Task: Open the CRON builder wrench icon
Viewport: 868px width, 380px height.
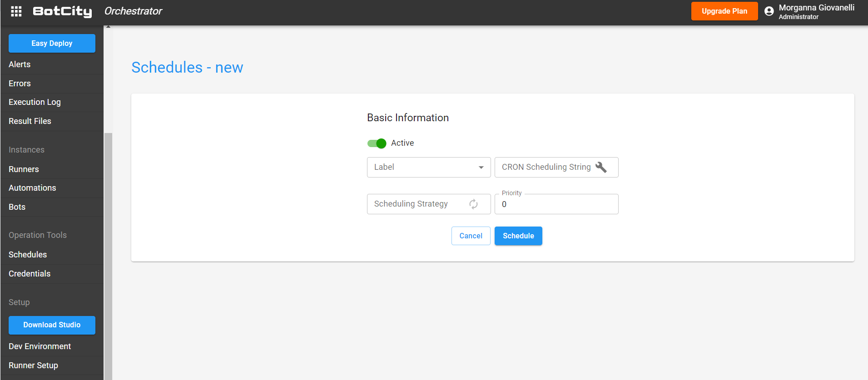Action: pyautogui.click(x=601, y=167)
